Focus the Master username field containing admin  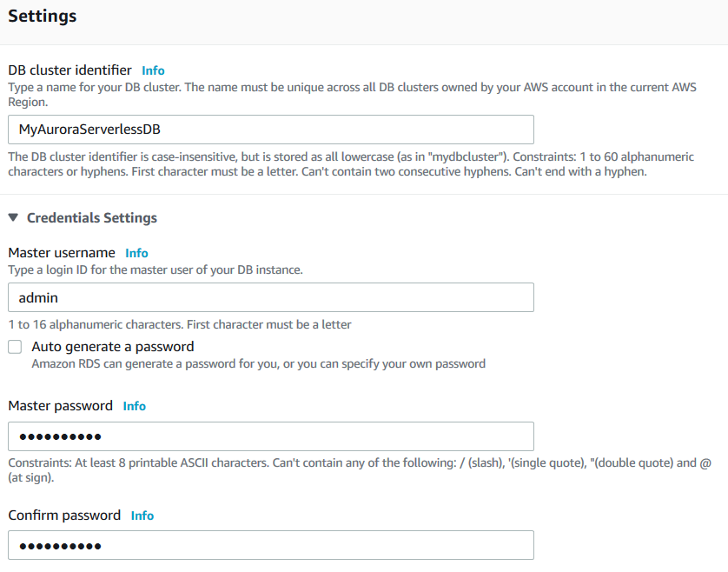coord(271,297)
